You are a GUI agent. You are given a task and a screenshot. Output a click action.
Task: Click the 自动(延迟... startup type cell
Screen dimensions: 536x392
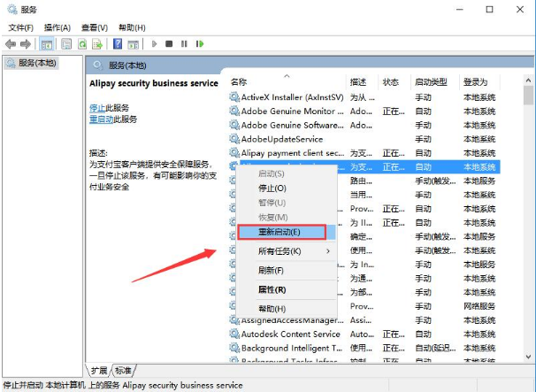[435, 349]
